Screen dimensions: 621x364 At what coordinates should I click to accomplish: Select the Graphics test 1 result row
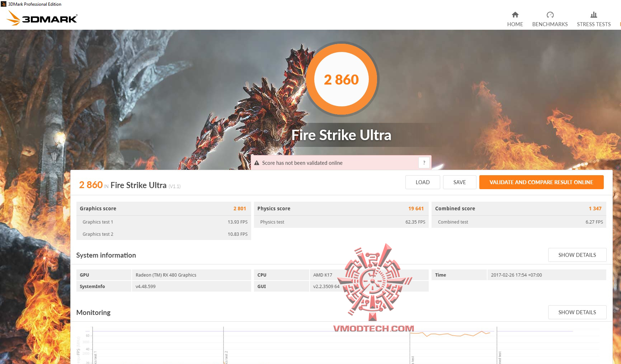(x=163, y=222)
